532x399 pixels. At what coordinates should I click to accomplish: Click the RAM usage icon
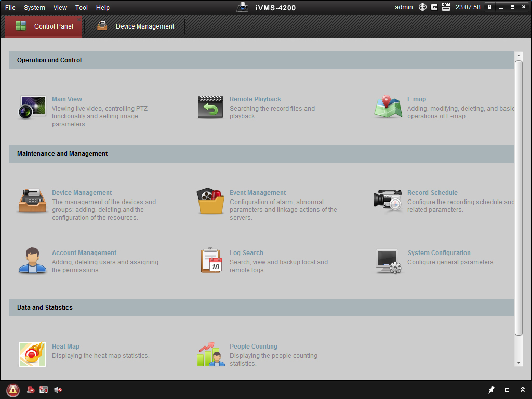446,7
